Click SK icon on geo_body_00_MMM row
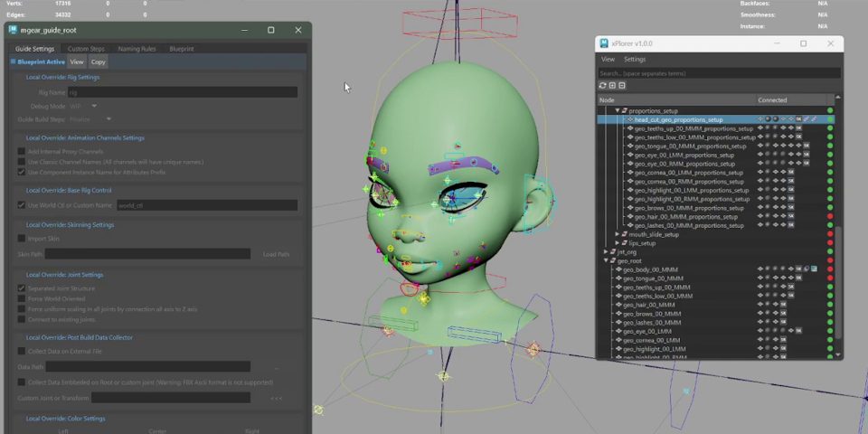Screen dimensions: 868x434 (798, 269)
